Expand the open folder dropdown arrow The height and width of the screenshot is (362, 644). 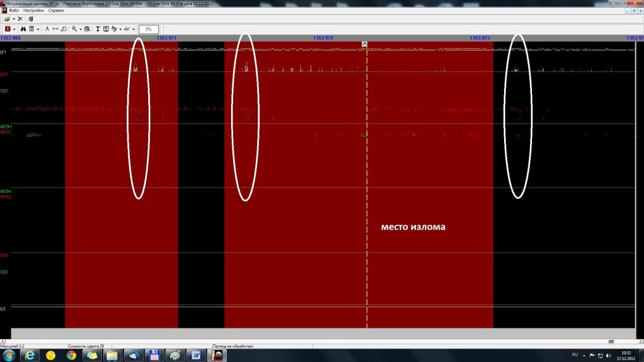(x=13, y=19)
